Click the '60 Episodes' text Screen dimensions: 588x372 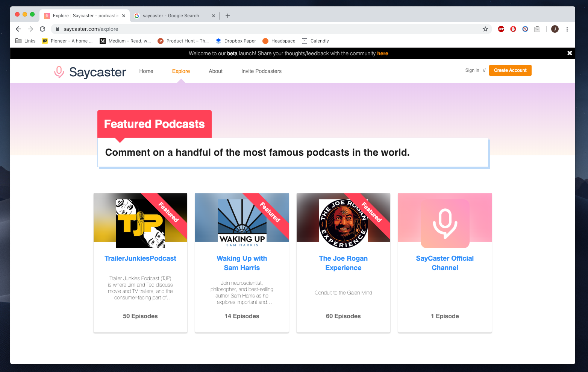coord(343,316)
